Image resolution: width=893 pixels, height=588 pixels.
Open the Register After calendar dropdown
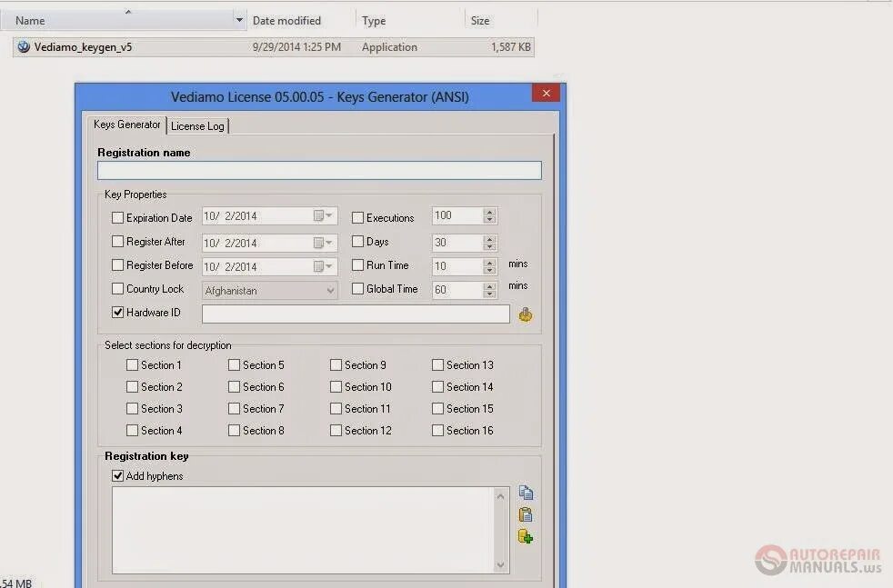point(324,243)
